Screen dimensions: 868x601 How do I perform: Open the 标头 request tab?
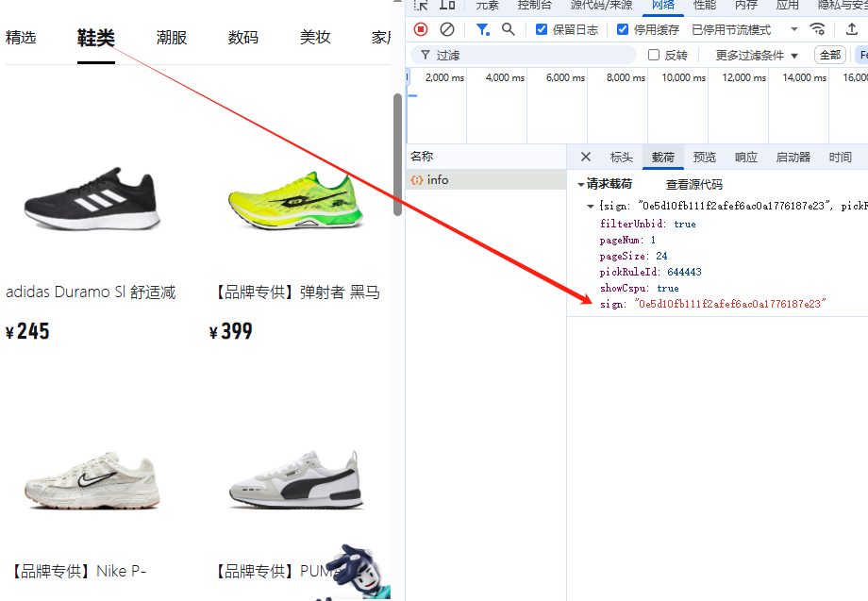pyautogui.click(x=621, y=158)
